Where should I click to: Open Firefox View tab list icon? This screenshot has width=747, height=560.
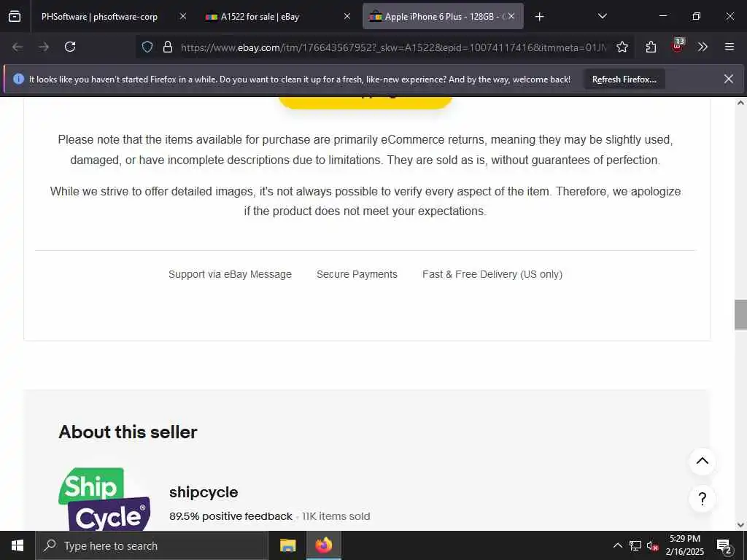point(15,16)
